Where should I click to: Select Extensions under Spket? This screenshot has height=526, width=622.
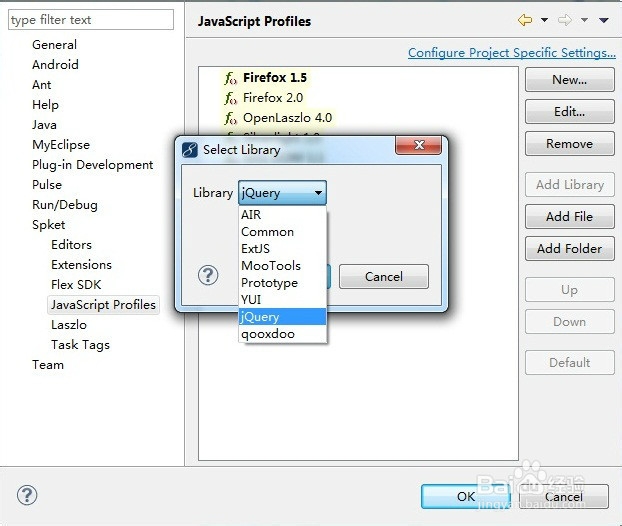point(81,265)
